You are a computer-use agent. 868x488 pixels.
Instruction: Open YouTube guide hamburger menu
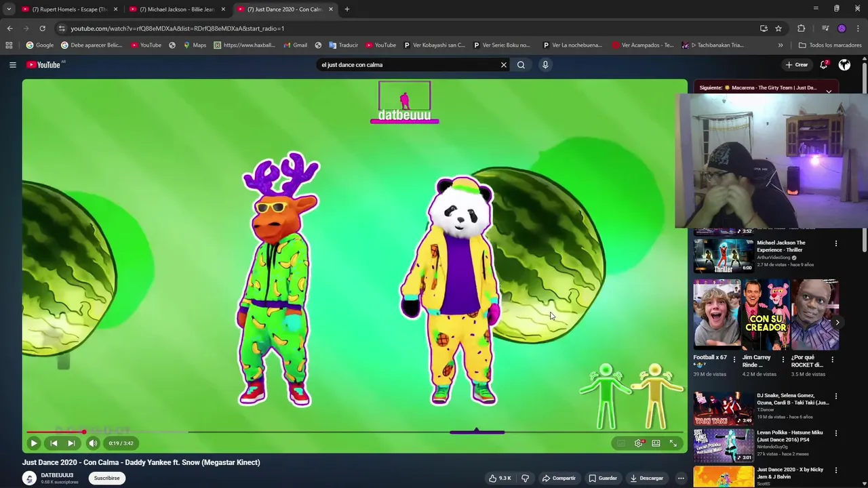[12, 64]
